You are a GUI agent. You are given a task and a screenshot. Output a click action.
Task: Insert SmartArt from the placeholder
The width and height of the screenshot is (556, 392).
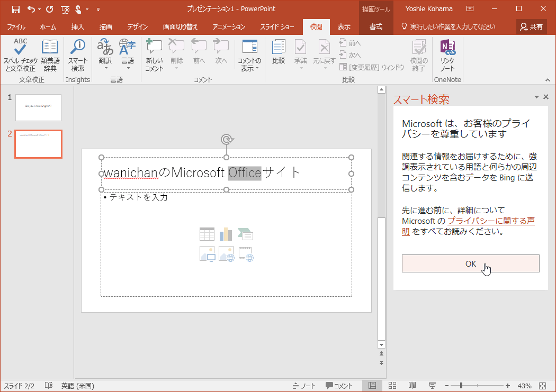(x=245, y=234)
